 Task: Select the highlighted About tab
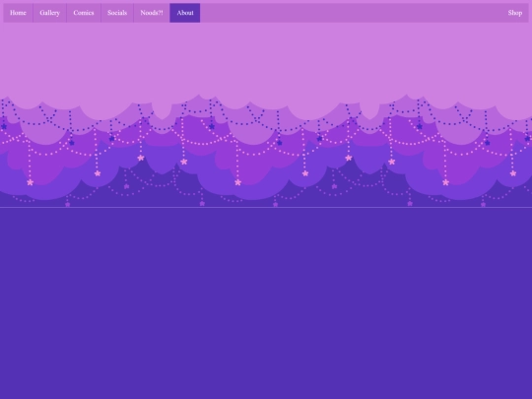tap(185, 13)
